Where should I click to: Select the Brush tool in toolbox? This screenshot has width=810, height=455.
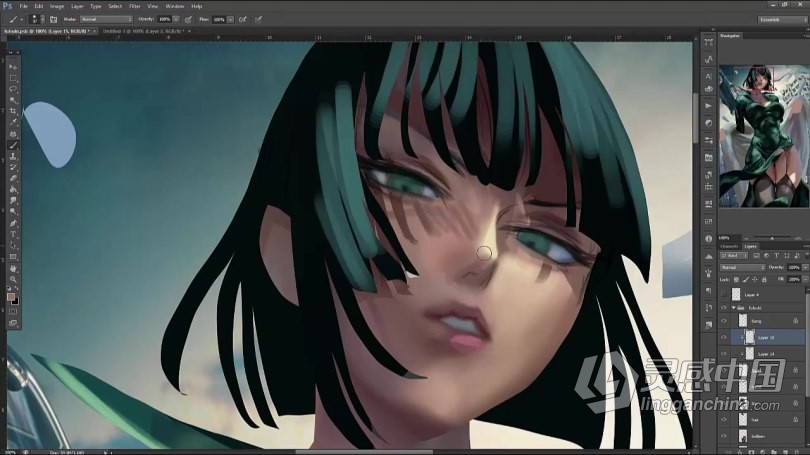(x=13, y=145)
